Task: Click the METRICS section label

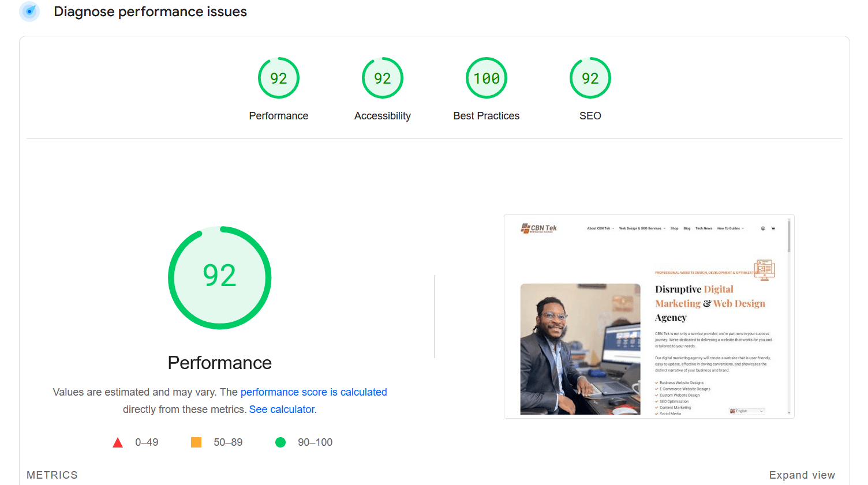Action: tap(52, 475)
